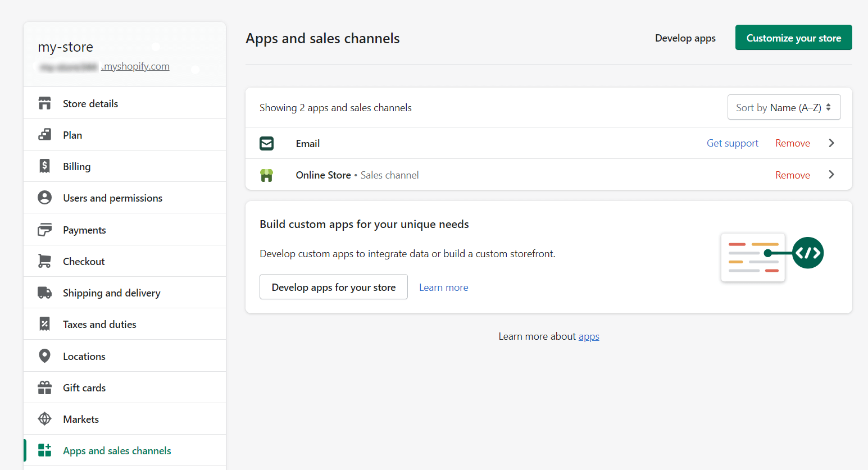Click Develop apps in header
The width and height of the screenshot is (868, 470).
(x=685, y=38)
